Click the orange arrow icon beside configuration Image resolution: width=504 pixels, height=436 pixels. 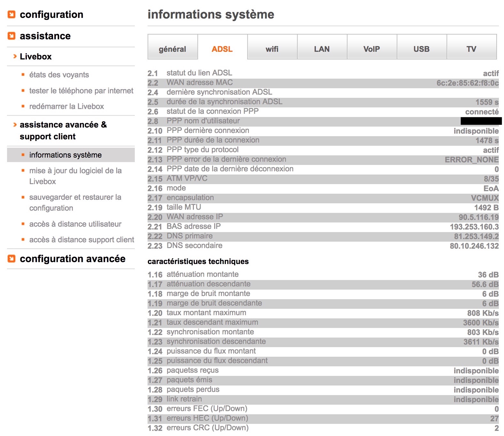(x=11, y=14)
